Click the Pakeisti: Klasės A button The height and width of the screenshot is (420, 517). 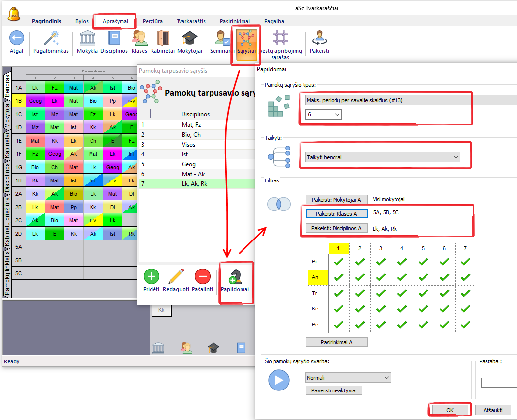pyautogui.click(x=336, y=214)
